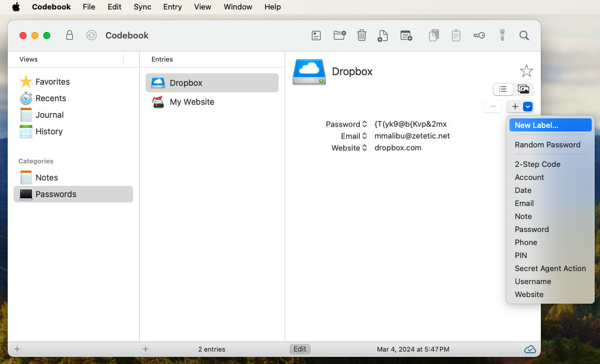The height and width of the screenshot is (364, 600).
Task: Open the Website label stepper
Action: point(364,148)
